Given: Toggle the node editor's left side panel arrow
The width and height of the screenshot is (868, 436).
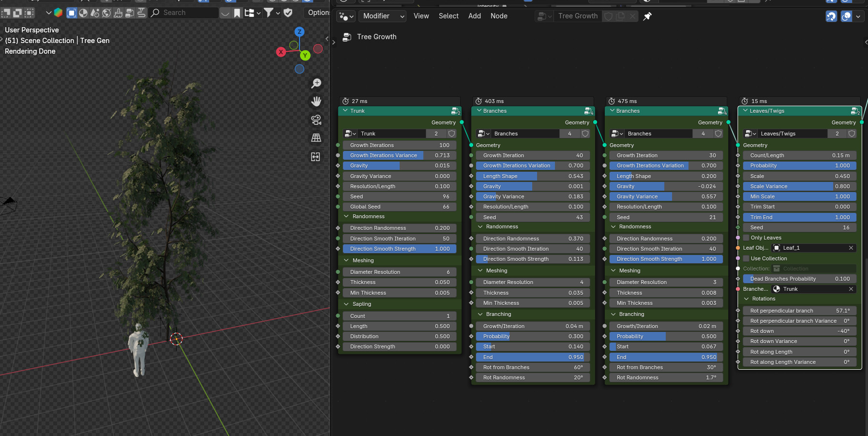Looking at the screenshot, I should pos(333,42).
